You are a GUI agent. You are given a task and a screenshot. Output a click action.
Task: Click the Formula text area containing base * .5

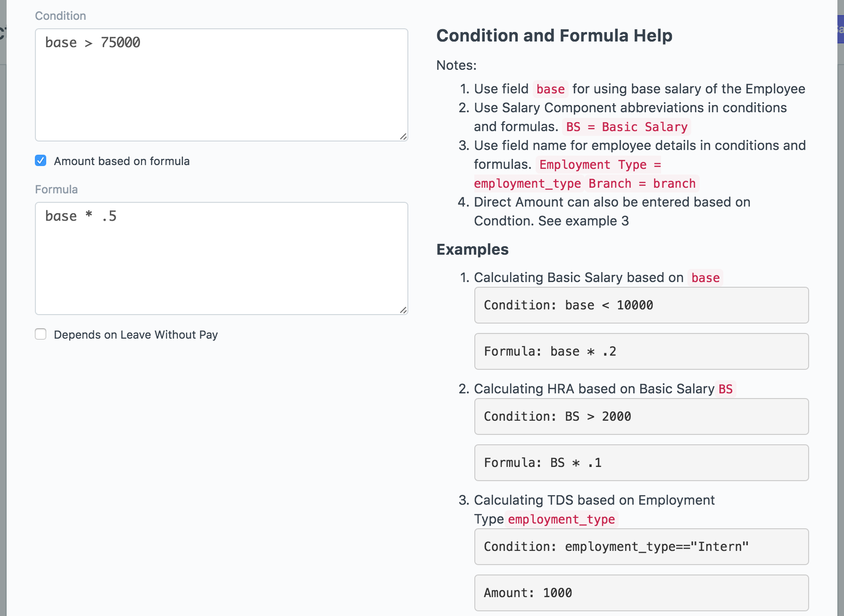pos(221,258)
